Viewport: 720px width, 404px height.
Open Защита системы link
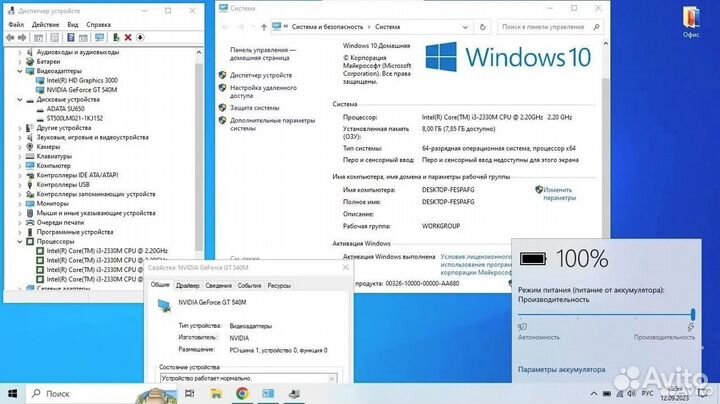point(254,108)
